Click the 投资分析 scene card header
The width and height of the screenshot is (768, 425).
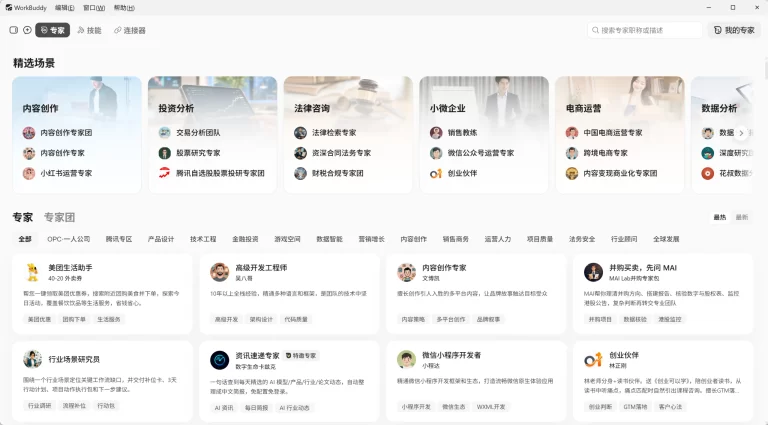point(176,108)
